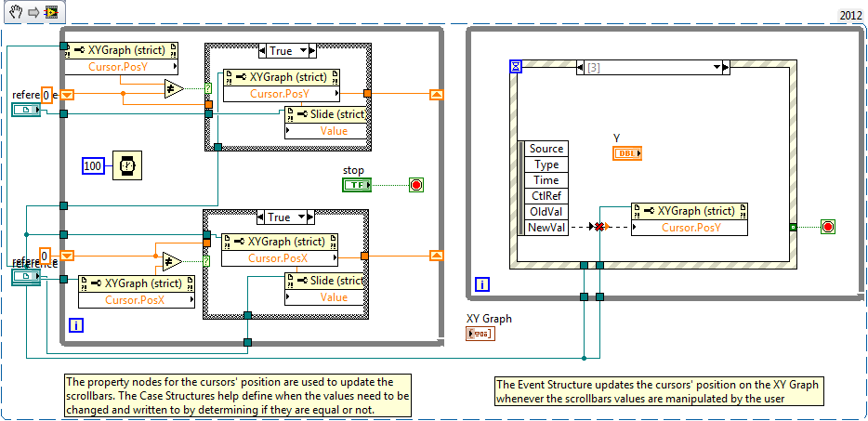The width and height of the screenshot is (868, 421).
Task: Click lower case structure green selector terminal
Action: pos(206,261)
